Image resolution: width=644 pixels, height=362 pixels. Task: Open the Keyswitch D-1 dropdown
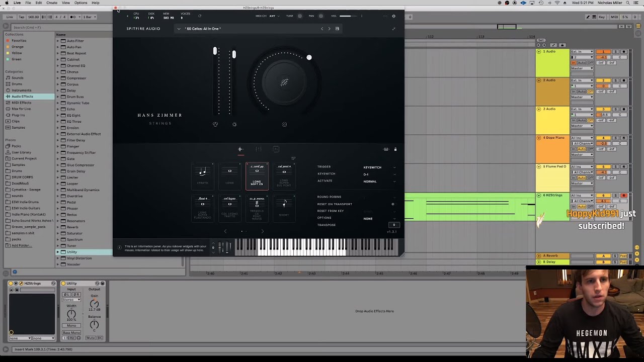379,174
